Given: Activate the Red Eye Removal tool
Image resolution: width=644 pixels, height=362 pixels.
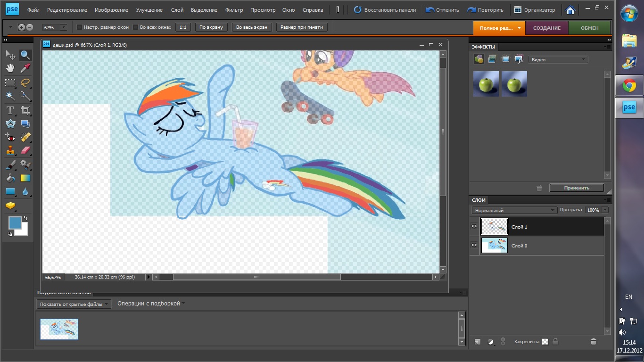Looking at the screenshot, I should click(x=10, y=137).
